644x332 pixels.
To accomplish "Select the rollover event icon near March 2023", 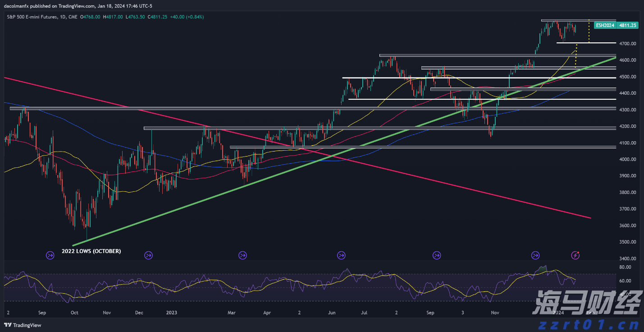I will tap(242, 255).
